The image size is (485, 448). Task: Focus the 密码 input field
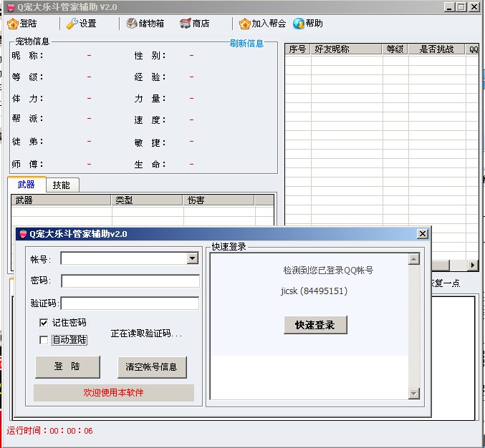coord(130,281)
